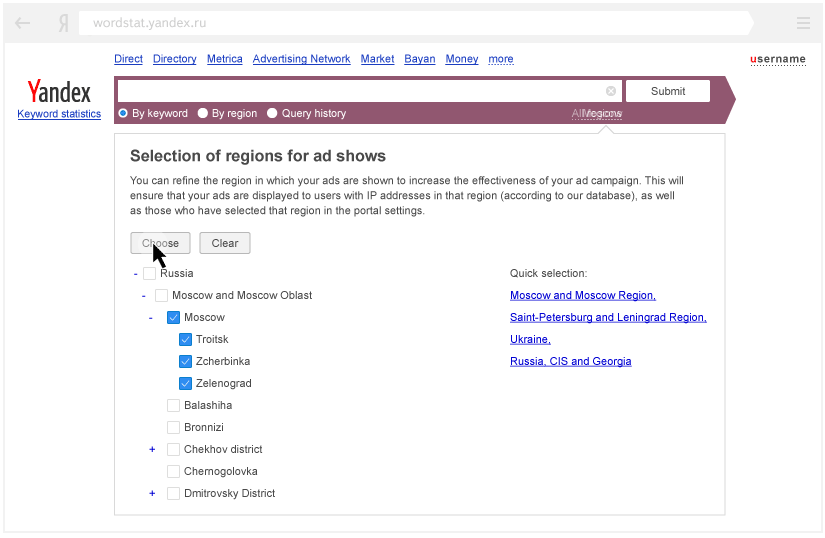Quick select Saint-Petersburg and Leningrad Region
The width and height of the screenshot is (825, 538).
(608, 318)
